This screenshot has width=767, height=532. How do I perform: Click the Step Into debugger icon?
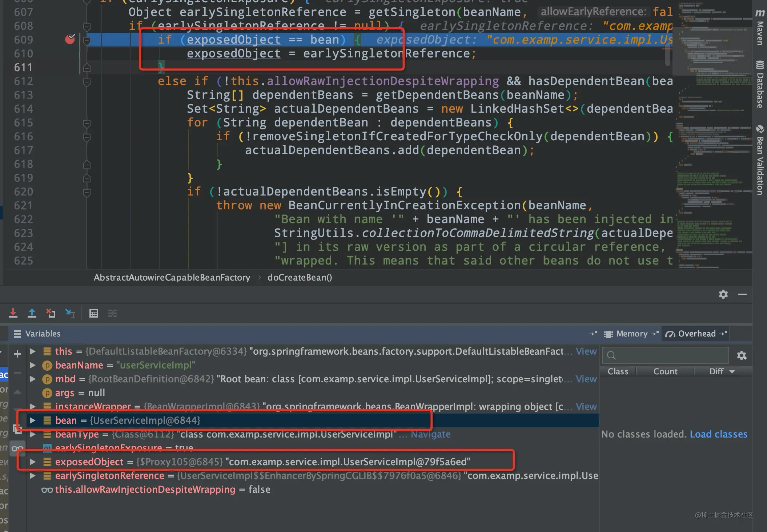click(13, 313)
